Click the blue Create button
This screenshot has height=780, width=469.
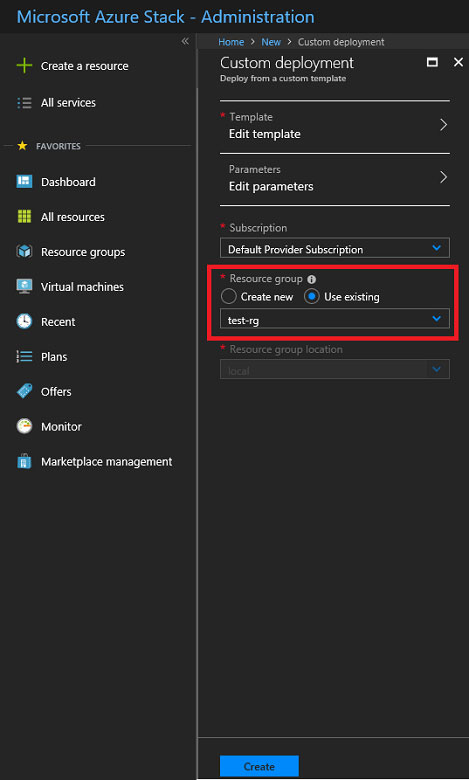coord(259,766)
